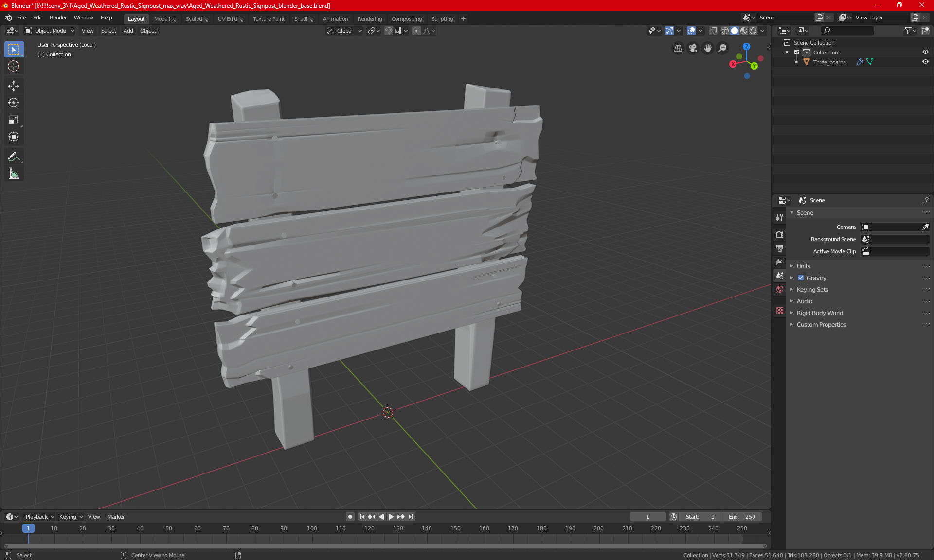Open the Shading tab in header
934x560 pixels.
[x=303, y=18]
